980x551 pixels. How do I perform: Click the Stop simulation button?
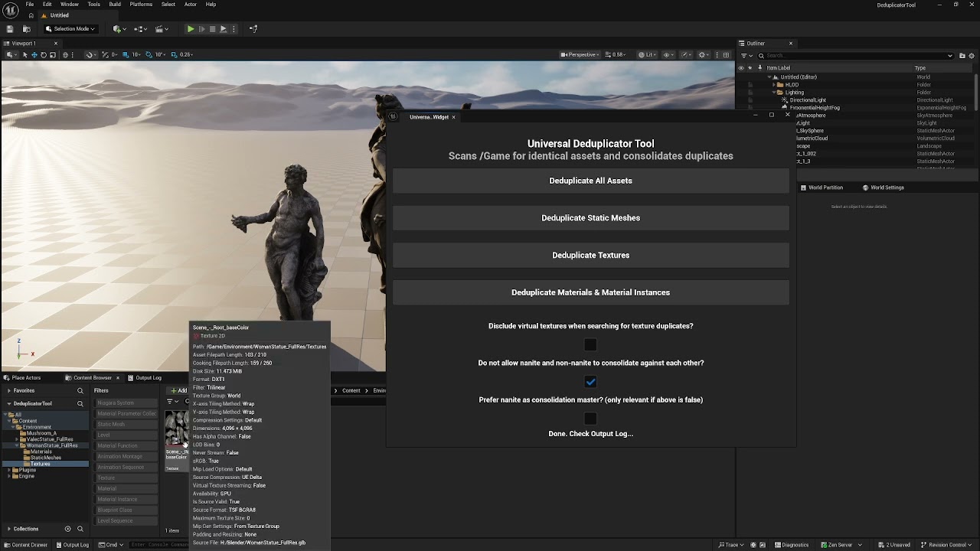pyautogui.click(x=213, y=29)
